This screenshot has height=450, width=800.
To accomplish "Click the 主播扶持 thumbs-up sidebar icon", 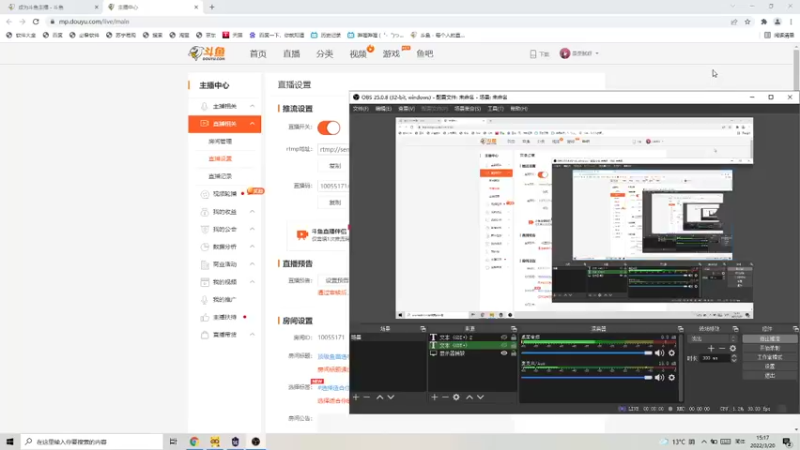I will pyautogui.click(x=205, y=317).
